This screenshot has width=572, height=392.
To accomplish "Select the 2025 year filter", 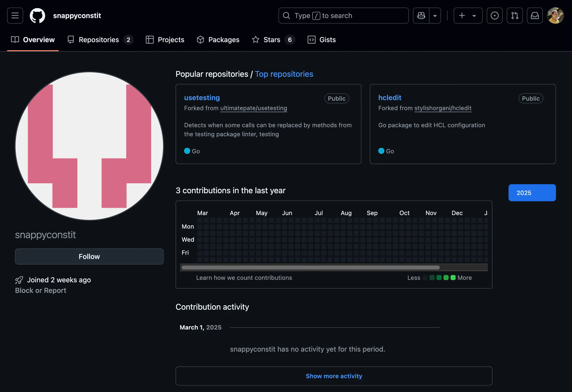I will (532, 193).
